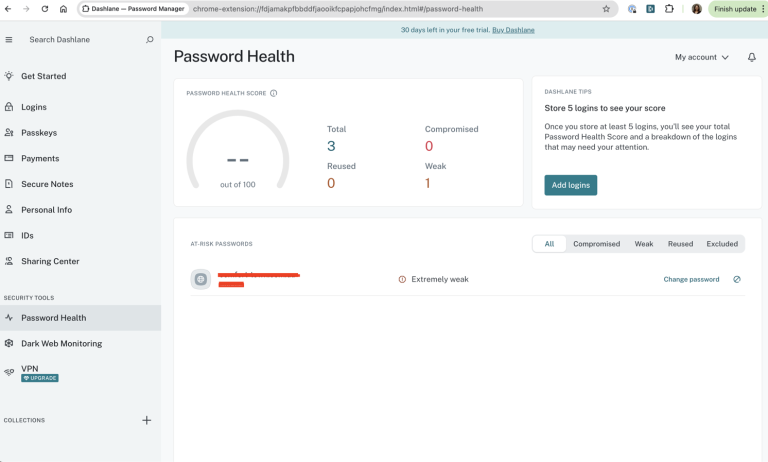
Task: Click the Password Health pulse icon
Action: tap(9, 317)
